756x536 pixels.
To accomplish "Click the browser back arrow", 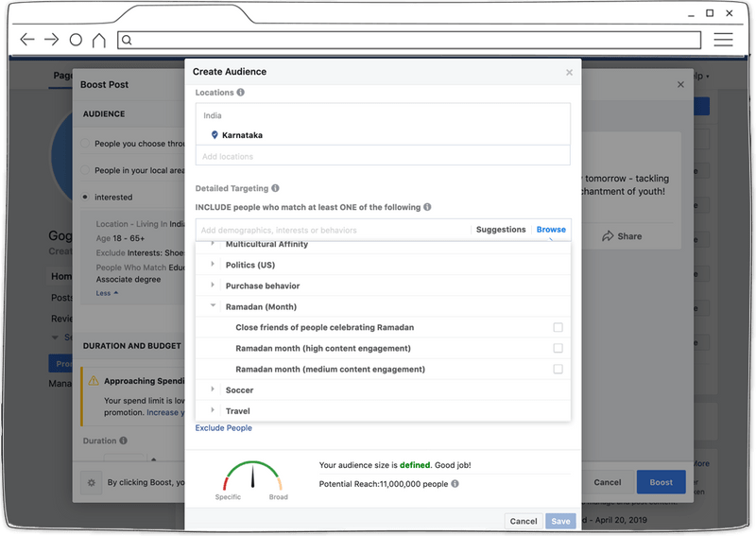I will pos(27,39).
